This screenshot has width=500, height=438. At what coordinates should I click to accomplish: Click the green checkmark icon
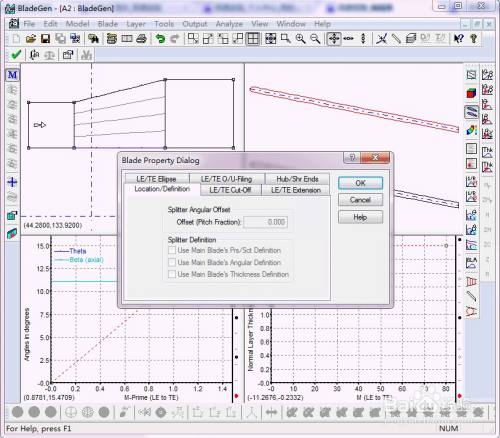coord(16,55)
